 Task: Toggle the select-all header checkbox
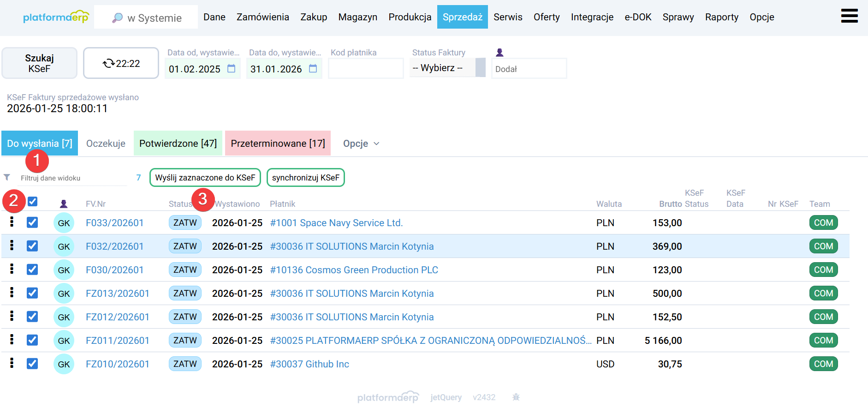(x=32, y=201)
